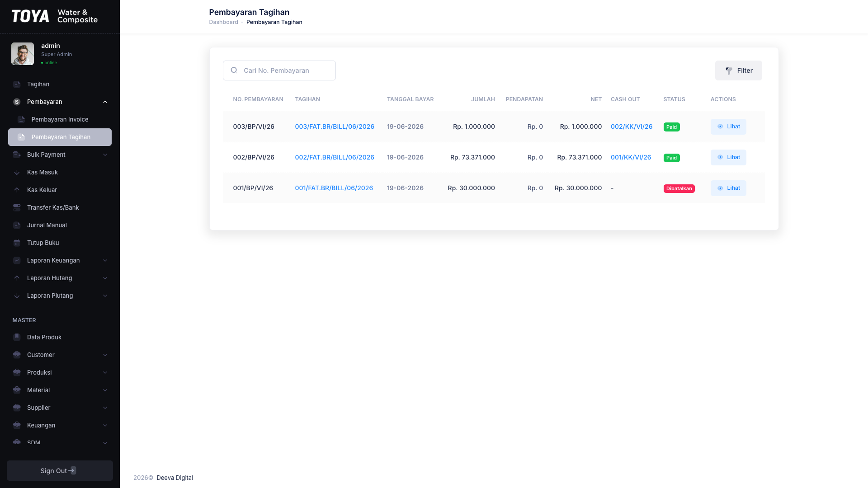The width and height of the screenshot is (868, 488).
Task: Click the Pembayaran Tagihan document icon
Action: (x=21, y=137)
